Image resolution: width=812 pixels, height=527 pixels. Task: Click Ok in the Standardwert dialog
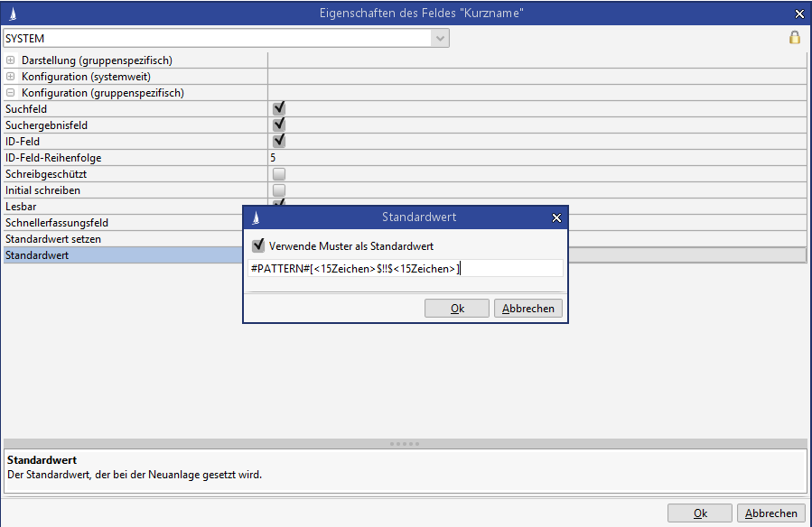pyautogui.click(x=456, y=309)
